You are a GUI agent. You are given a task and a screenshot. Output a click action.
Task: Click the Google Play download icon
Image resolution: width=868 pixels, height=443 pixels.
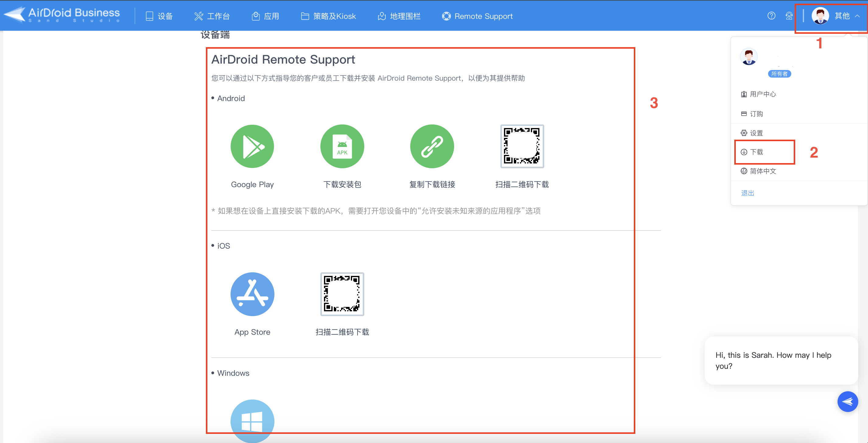tap(252, 146)
